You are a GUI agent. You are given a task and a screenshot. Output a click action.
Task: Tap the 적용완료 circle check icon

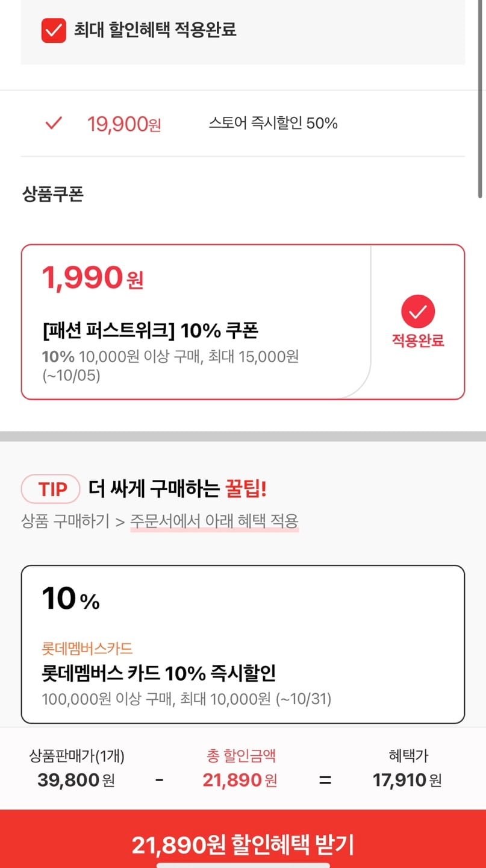point(418,312)
